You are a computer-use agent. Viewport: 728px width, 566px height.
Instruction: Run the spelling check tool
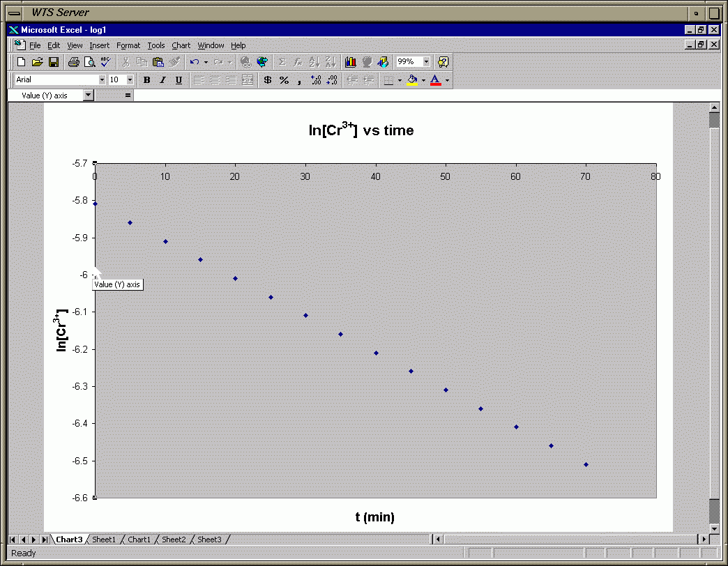coord(105,62)
